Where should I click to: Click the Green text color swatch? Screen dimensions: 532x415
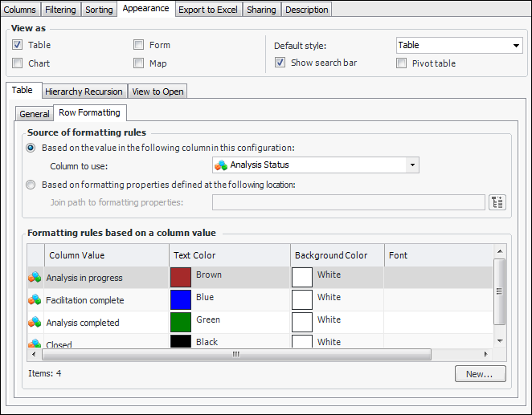tap(181, 322)
